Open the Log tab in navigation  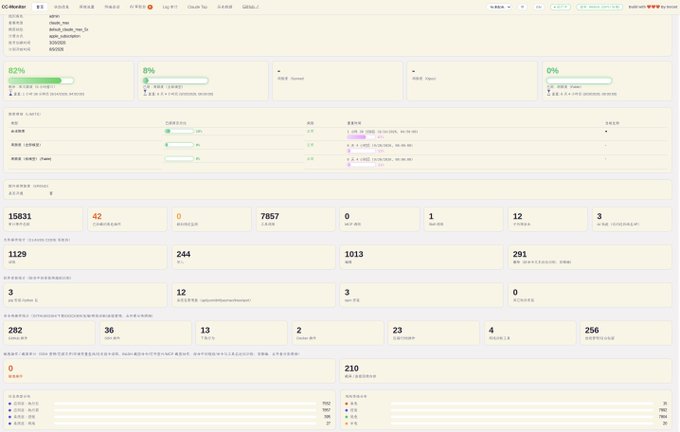pos(170,7)
